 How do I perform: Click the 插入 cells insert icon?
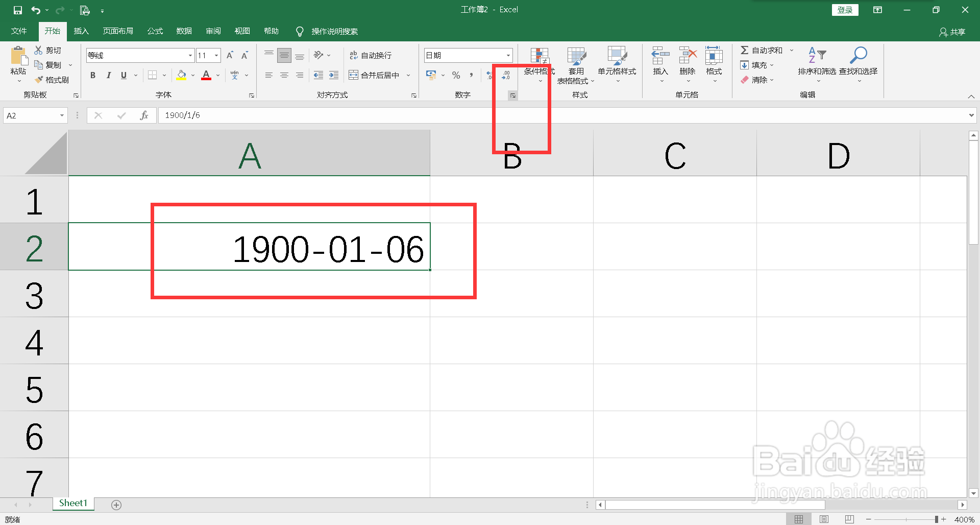click(x=660, y=55)
